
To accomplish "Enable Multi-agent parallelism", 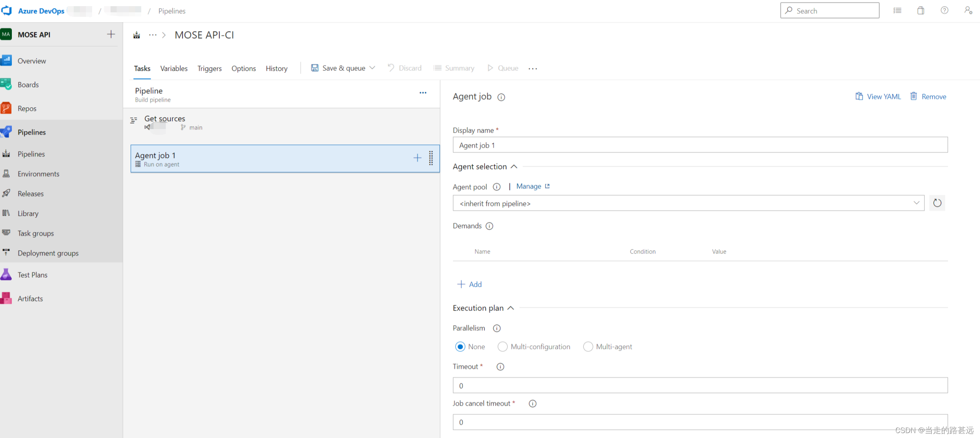I will coord(588,347).
